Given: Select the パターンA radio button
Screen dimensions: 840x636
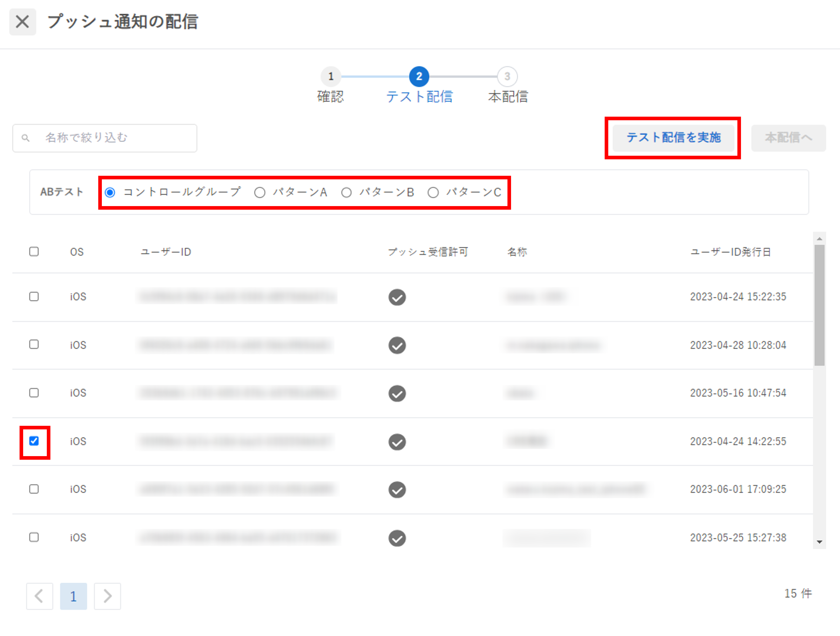Looking at the screenshot, I should pos(260,193).
